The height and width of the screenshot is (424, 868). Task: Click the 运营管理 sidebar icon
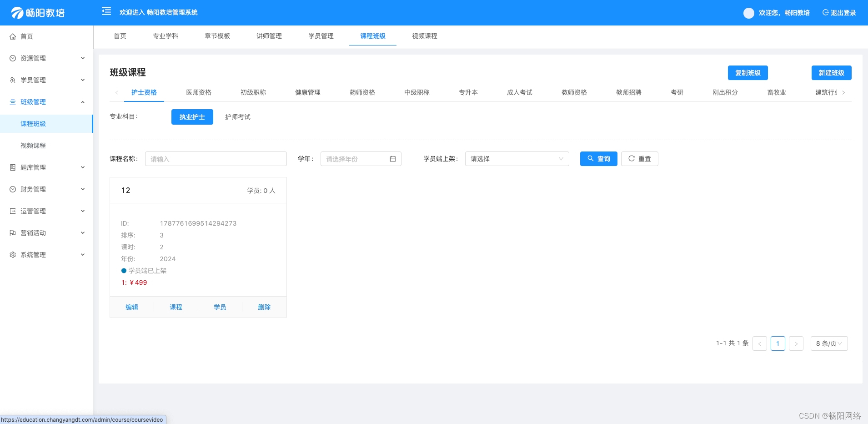pyautogui.click(x=13, y=211)
